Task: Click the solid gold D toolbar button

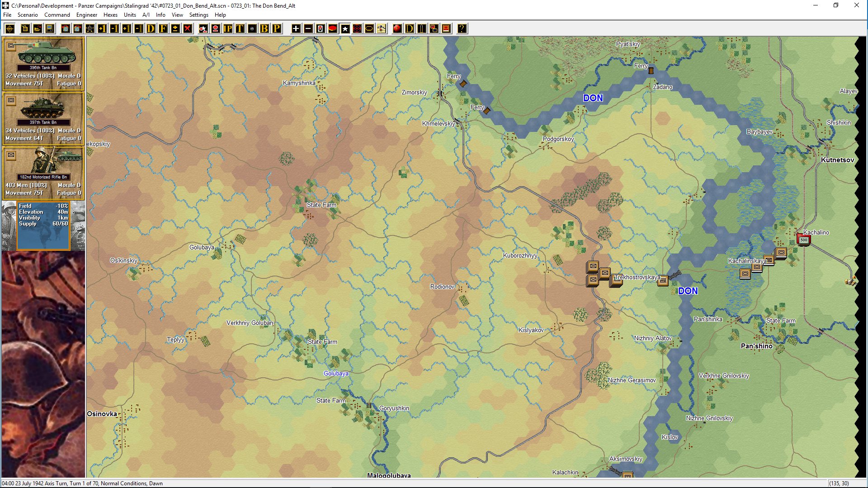Action: [x=151, y=29]
